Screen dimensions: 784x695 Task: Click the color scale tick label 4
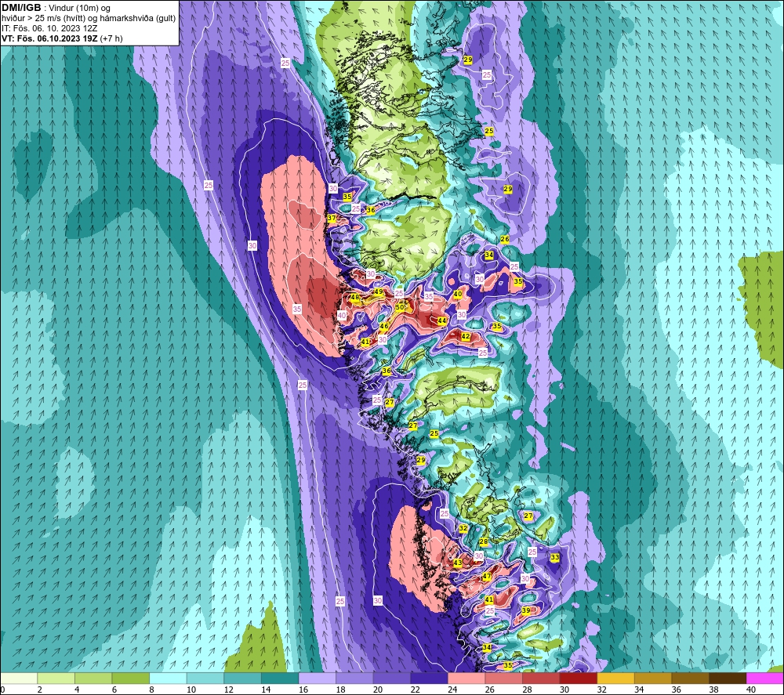tap(77, 690)
